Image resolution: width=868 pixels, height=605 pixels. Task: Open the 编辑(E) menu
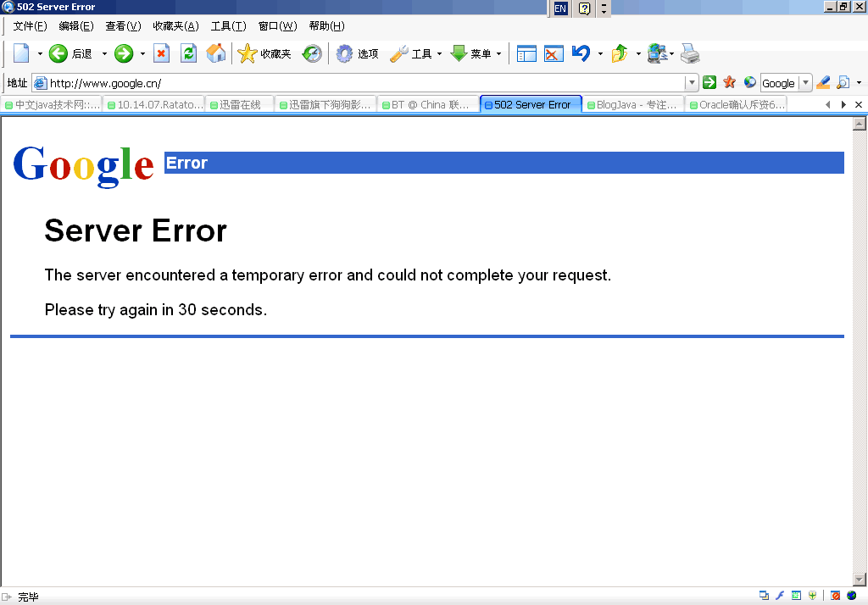point(76,26)
